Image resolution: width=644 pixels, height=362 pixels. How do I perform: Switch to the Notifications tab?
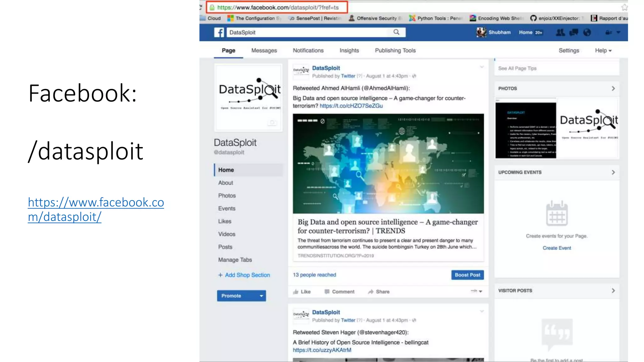tap(308, 51)
